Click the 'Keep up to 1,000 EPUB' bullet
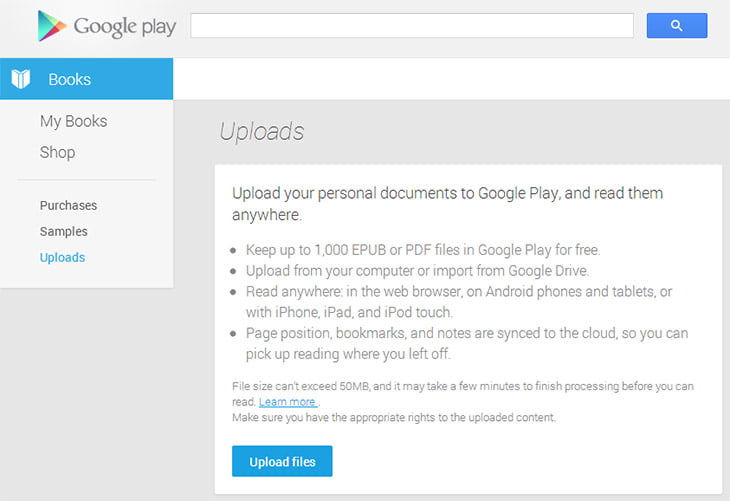This screenshot has width=730, height=501. (x=423, y=250)
